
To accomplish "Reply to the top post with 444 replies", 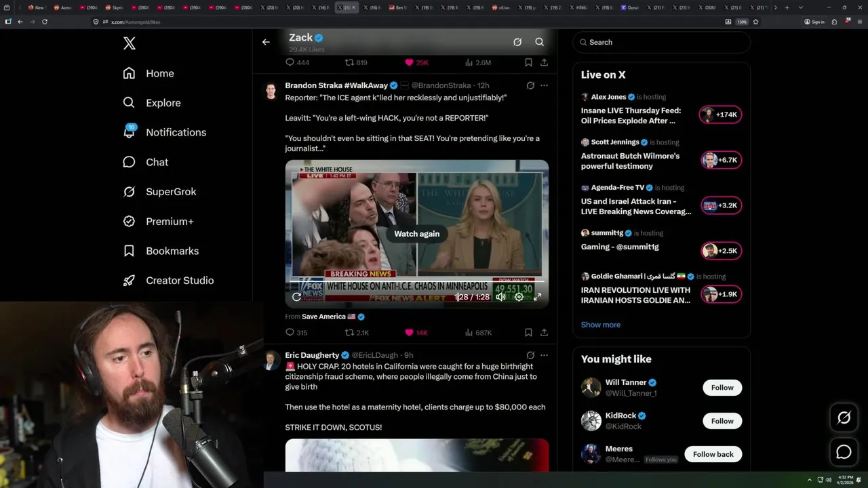I will [297, 62].
